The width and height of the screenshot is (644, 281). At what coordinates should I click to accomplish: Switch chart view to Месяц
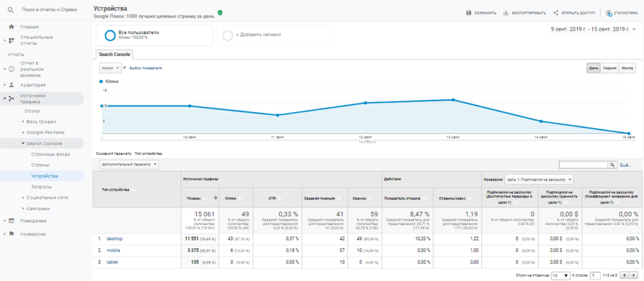627,68
